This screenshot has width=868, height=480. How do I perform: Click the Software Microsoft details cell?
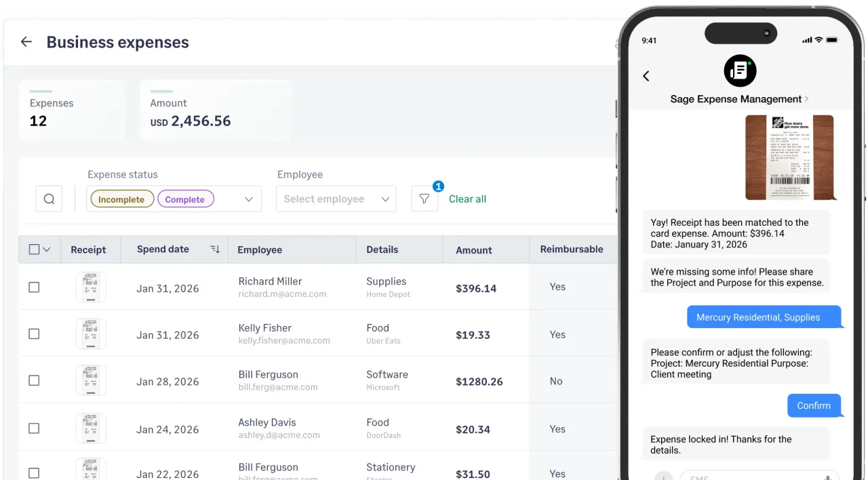[387, 380]
